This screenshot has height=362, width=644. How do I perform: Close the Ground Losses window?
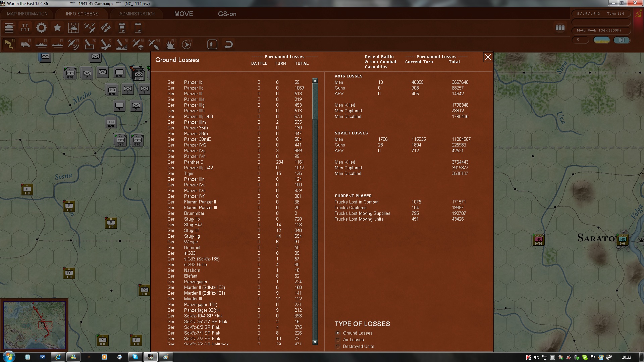point(488,57)
